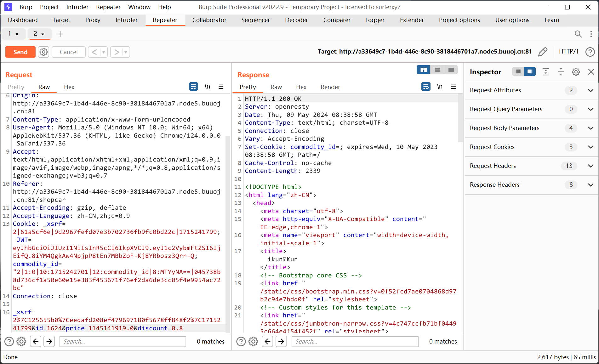Select top-bottom request/response layout
Screen dimensions: 599x364
[437, 70]
